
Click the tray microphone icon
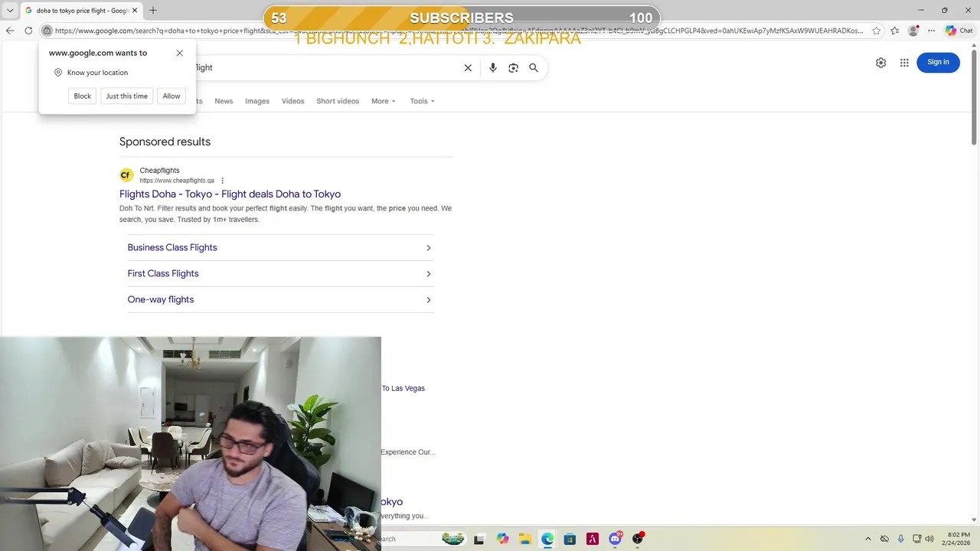(900, 539)
